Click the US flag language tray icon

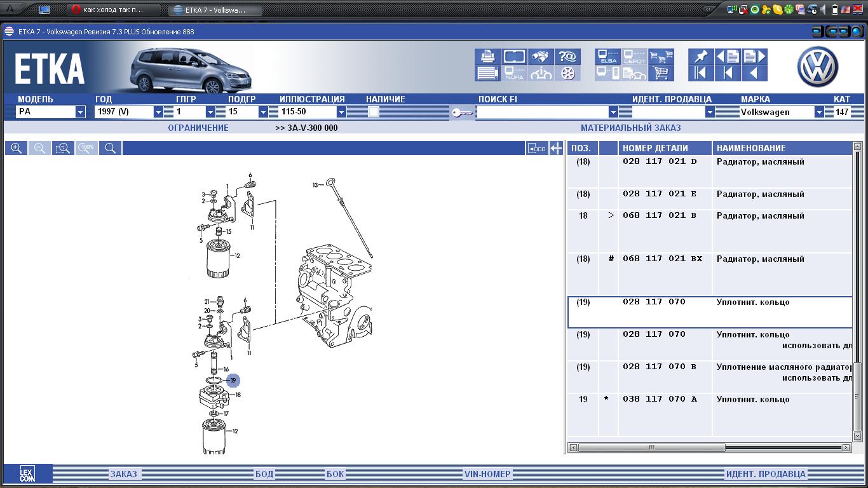point(846,10)
